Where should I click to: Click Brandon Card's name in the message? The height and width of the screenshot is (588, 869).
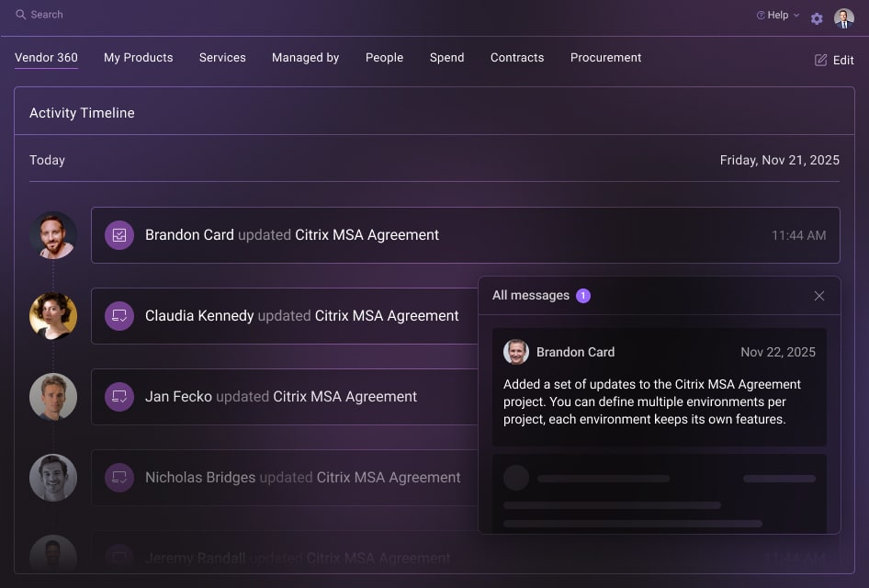(x=575, y=352)
